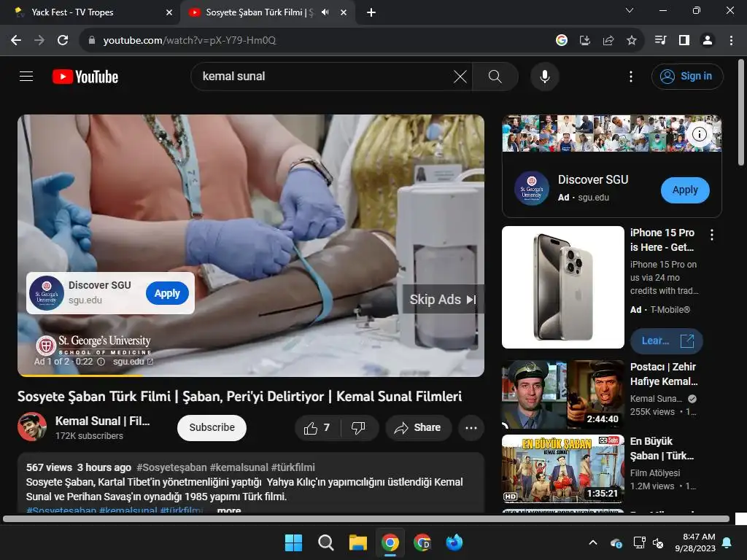Screen dimensions: 747x560
Task: Expand the description with ...more
Action: tap(228, 510)
